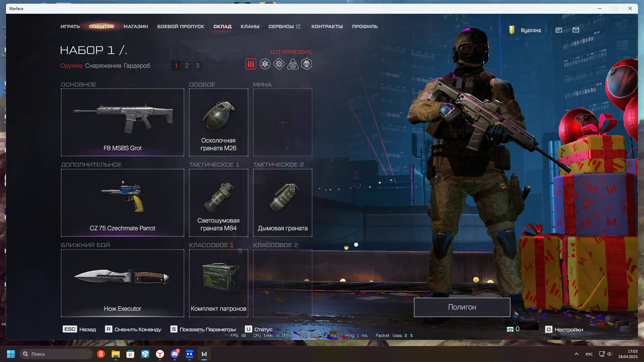The height and width of the screenshot is (362, 644).
Task: Open Microsoft Store from taskbar
Action: pos(130,354)
